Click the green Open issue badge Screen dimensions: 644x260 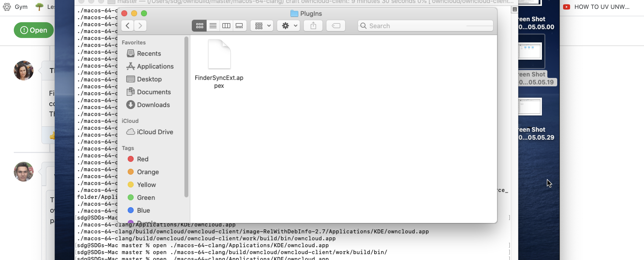(x=34, y=30)
